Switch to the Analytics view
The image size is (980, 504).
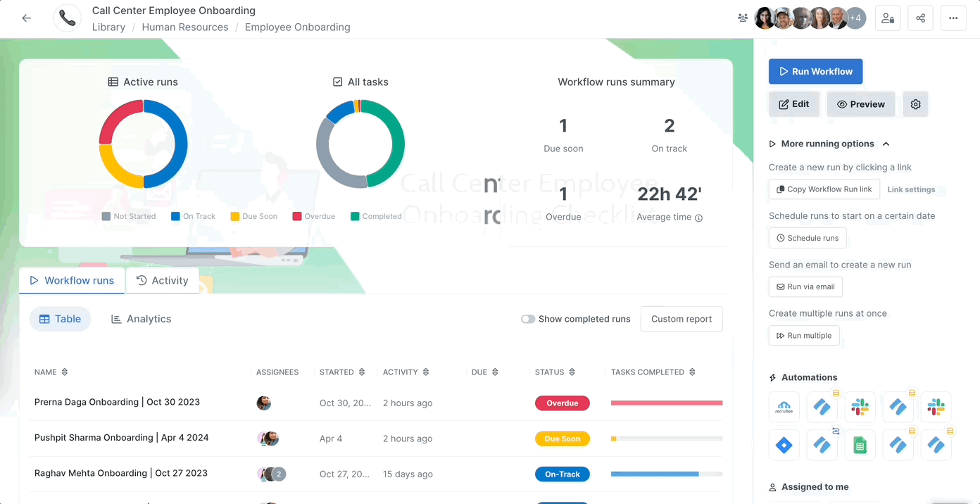[x=141, y=319]
